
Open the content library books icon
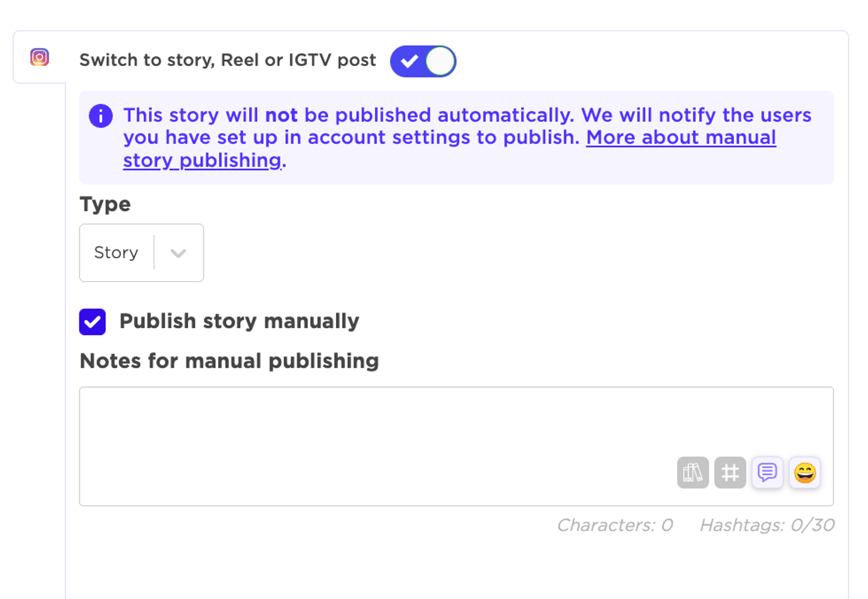point(693,473)
